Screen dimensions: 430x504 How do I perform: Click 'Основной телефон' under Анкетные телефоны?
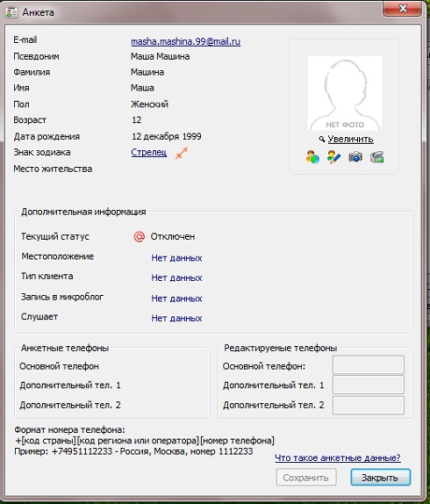click(x=59, y=366)
